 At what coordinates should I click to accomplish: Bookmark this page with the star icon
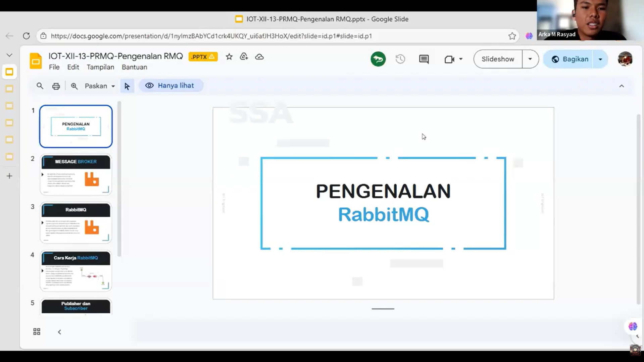click(512, 36)
